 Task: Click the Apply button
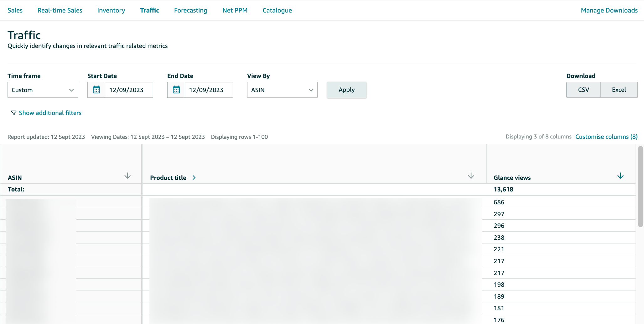(346, 90)
